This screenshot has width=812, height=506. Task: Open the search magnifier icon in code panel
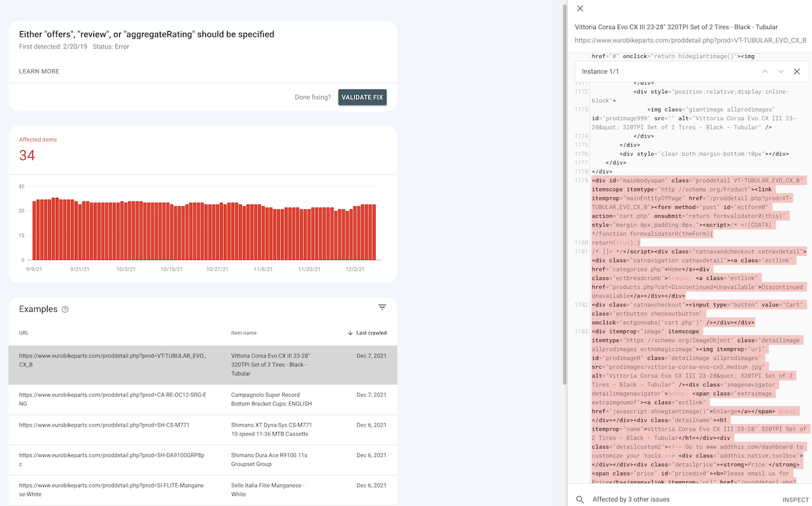(x=580, y=500)
